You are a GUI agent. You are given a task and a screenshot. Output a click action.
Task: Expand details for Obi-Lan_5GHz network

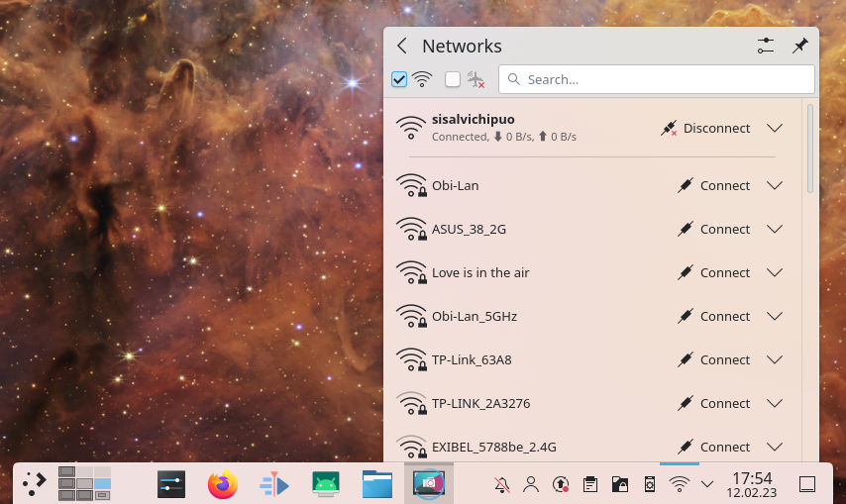[x=775, y=317]
